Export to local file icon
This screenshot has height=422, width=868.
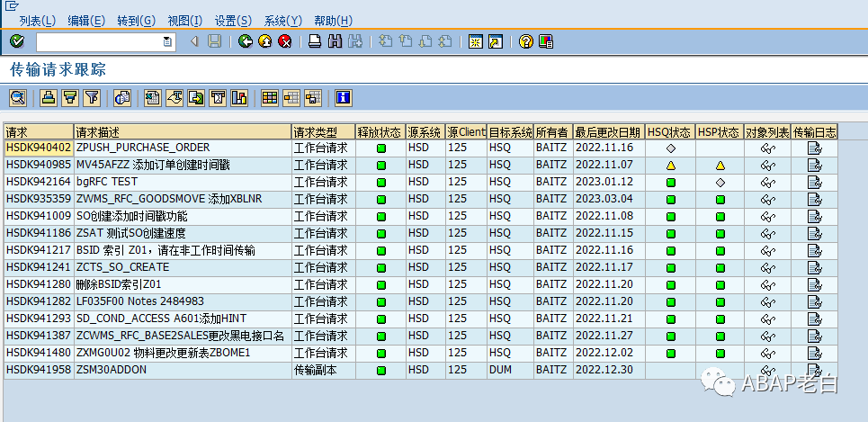coord(196,98)
